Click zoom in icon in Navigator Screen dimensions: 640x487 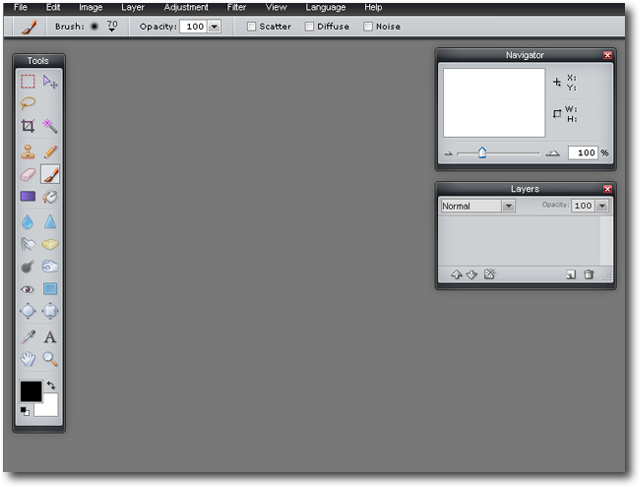click(553, 153)
